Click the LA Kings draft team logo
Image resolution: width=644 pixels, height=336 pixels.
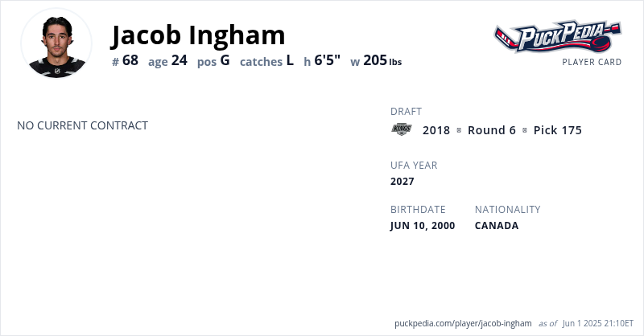[401, 129]
